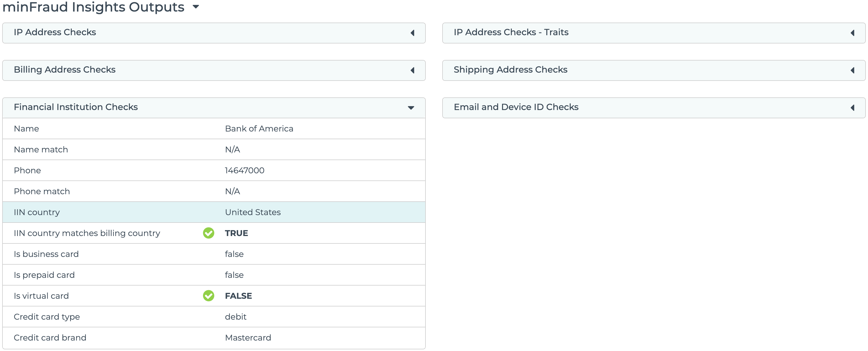Click the TRUE value for billing country

pyautogui.click(x=236, y=233)
